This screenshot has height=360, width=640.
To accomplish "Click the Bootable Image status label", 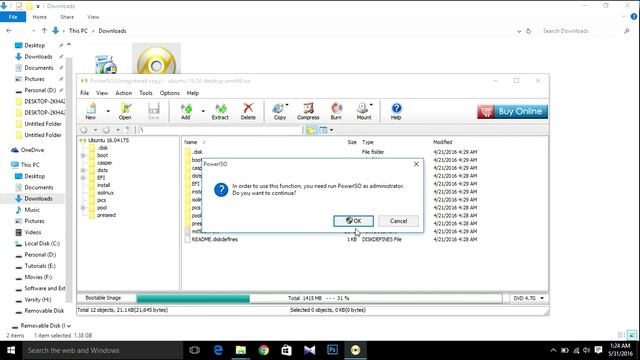I will 103,298.
